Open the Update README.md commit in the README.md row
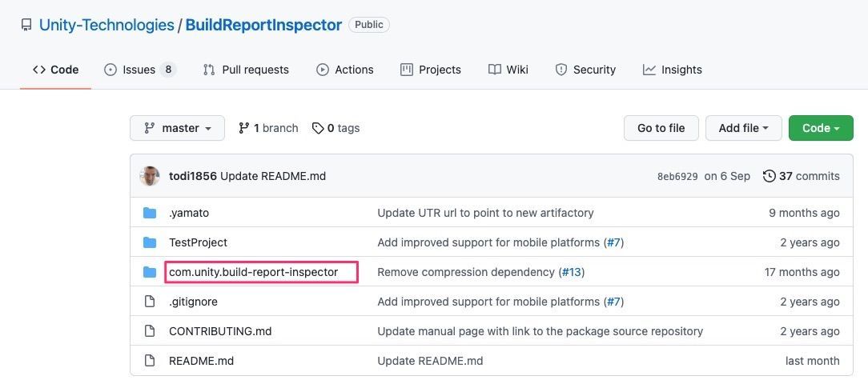Image resolution: width=868 pixels, height=384 pixels. coord(430,362)
